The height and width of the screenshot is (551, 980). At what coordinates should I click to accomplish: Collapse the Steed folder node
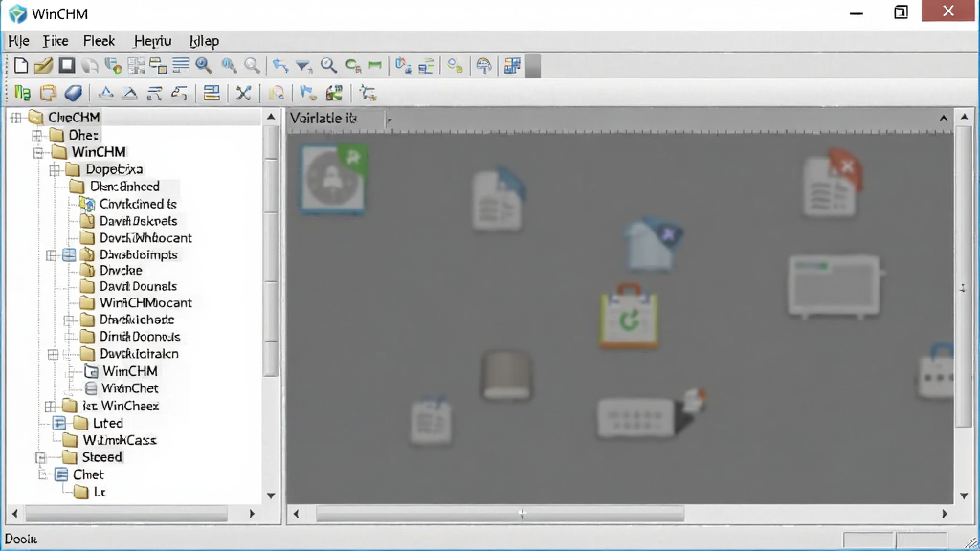coord(40,457)
